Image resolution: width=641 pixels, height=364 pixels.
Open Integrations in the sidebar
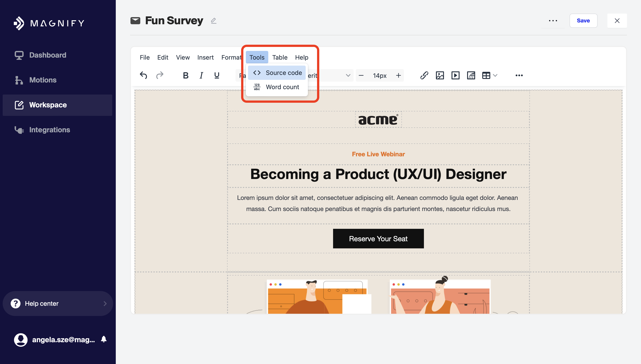[x=50, y=130]
